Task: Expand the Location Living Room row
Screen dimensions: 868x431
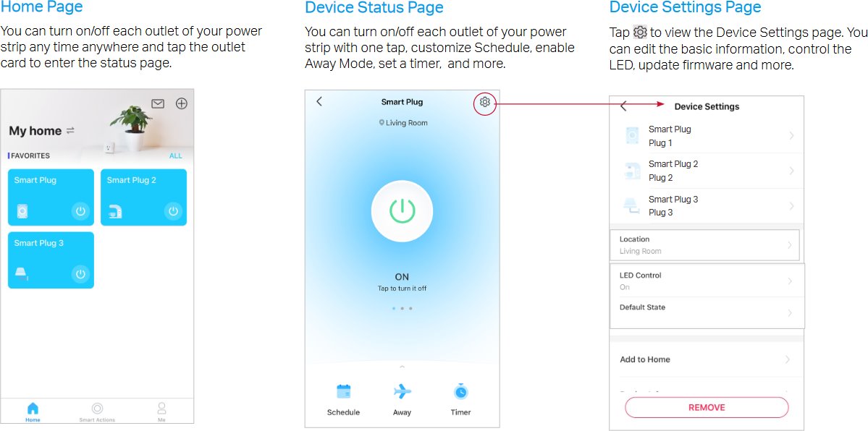Action: [x=705, y=245]
